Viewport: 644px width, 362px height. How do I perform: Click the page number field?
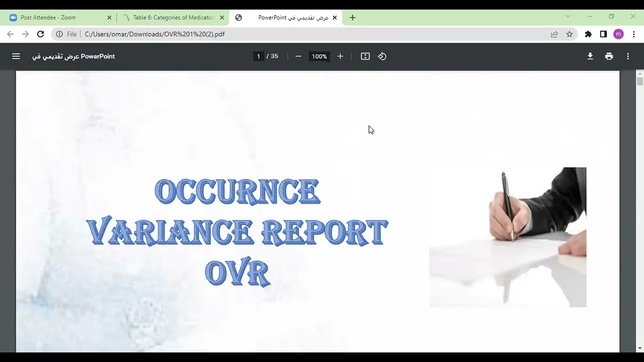click(x=259, y=56)
